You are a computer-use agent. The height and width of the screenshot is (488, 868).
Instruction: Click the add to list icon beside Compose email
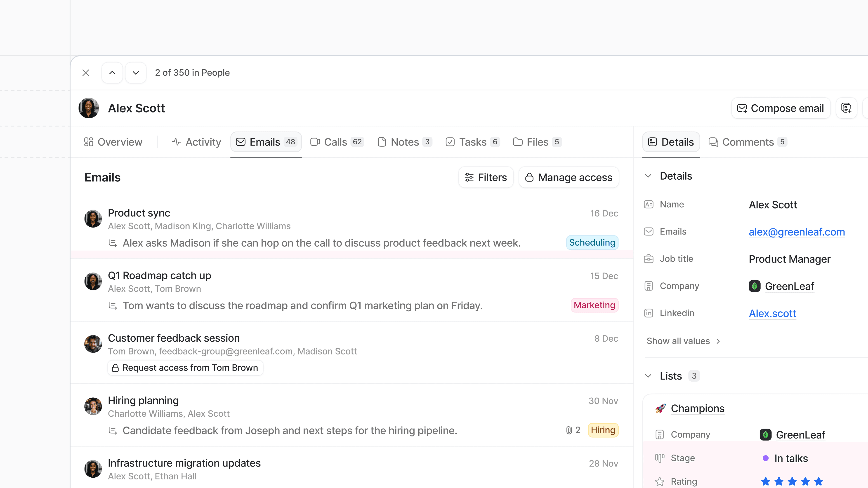(x=846, y=108)
